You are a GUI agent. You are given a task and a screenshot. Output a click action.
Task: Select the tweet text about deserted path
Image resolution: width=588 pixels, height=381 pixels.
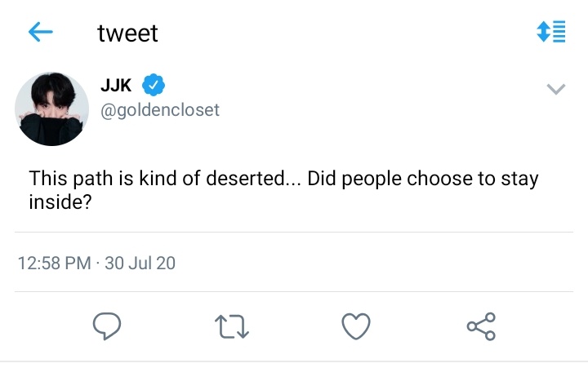284,189
